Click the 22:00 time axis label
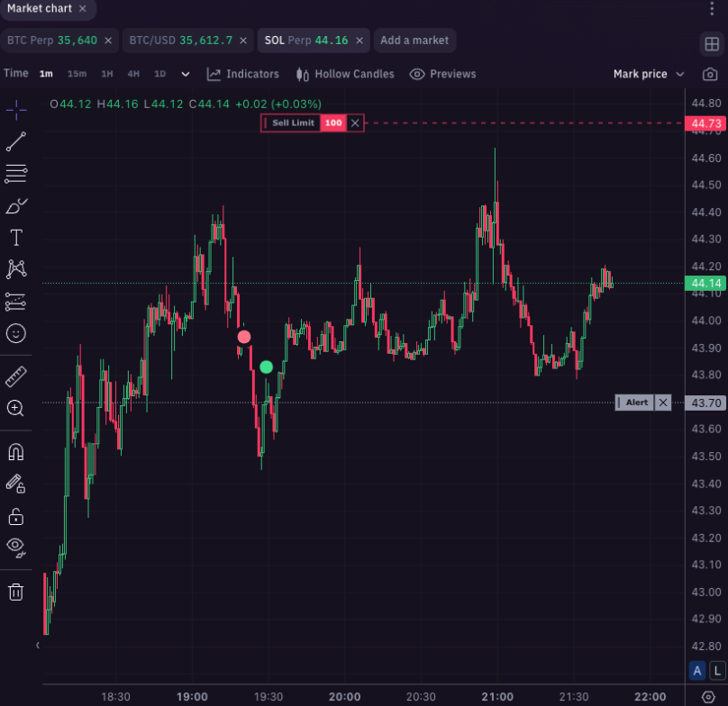 [x=650, y=697]
